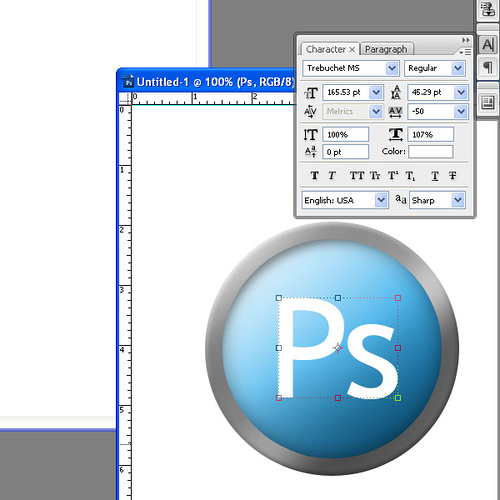
Task: Apply Strikethrough text style
Action: 452,176
